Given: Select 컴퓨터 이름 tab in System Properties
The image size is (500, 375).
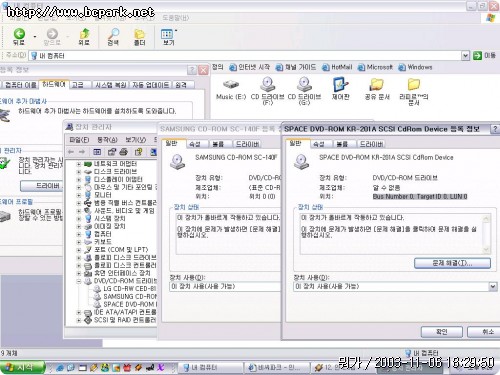Looking at the screenshot, I should [20, 85].
